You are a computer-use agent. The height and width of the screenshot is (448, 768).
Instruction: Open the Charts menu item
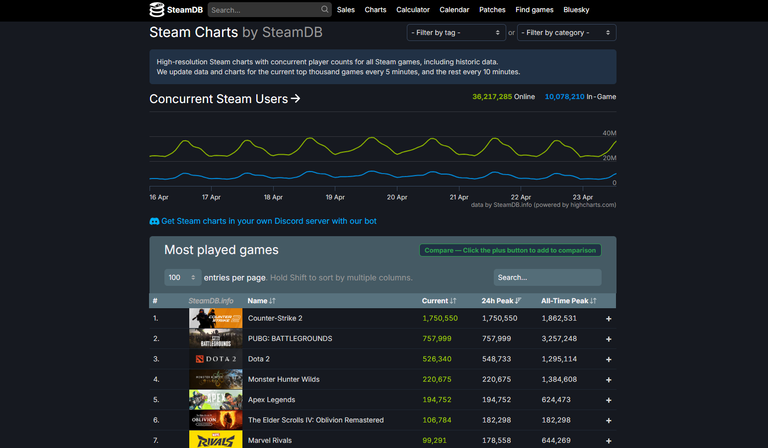375,10
